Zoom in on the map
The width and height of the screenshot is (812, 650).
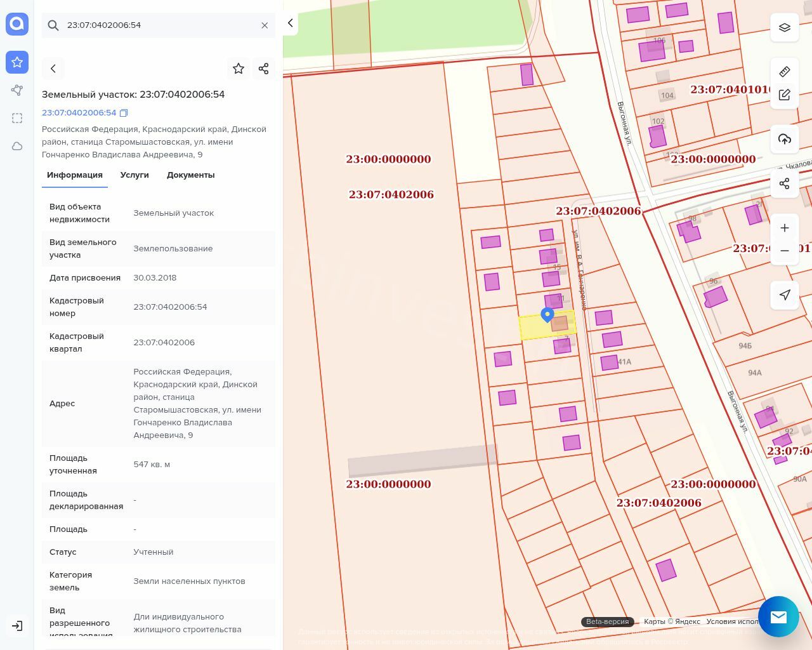[785, 228]
